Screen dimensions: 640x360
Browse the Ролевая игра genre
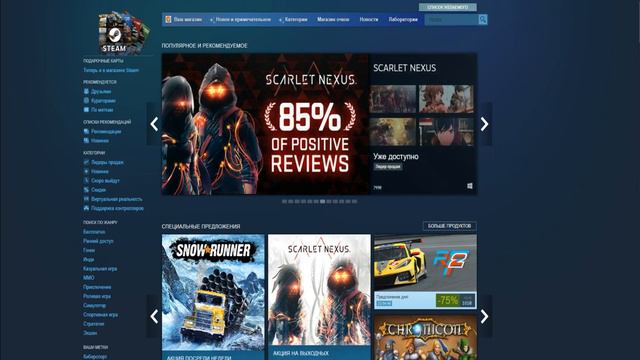pyautogui.click(x=97, y=296)
